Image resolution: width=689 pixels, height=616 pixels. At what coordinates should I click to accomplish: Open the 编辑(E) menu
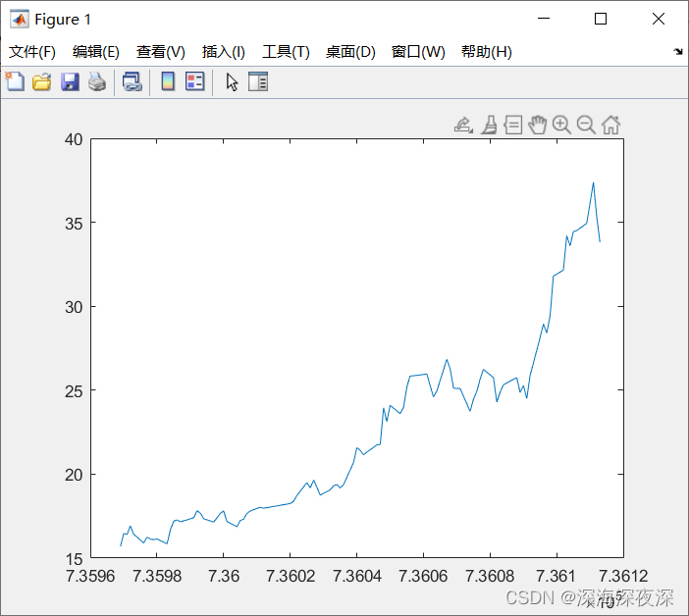pyautogui.click(x=96, y=52)
